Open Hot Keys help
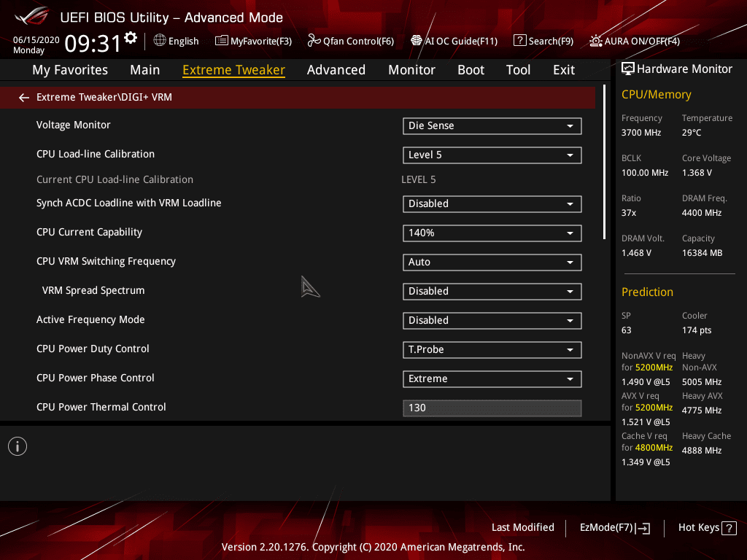The width and height of the screenshot is (747, 560). click(707, 528)
